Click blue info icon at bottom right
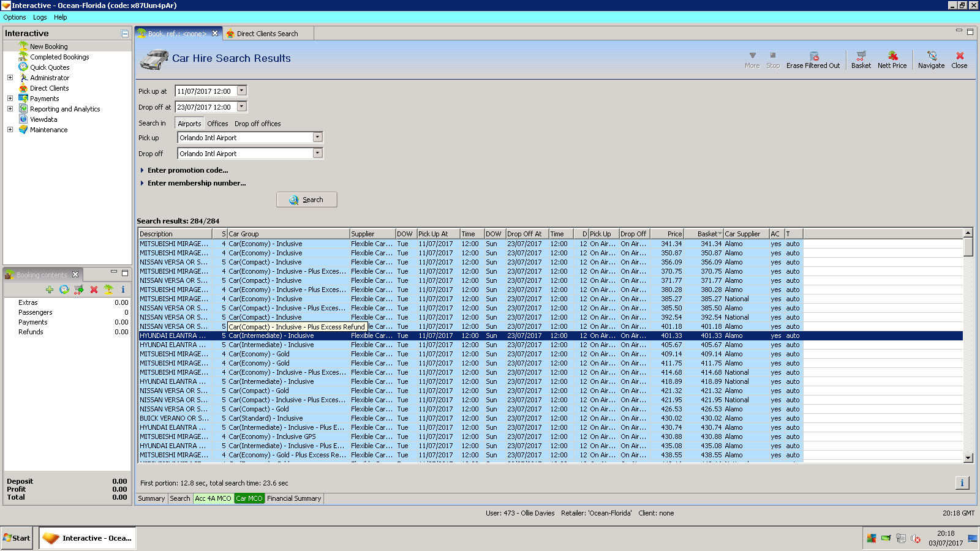 962,483
